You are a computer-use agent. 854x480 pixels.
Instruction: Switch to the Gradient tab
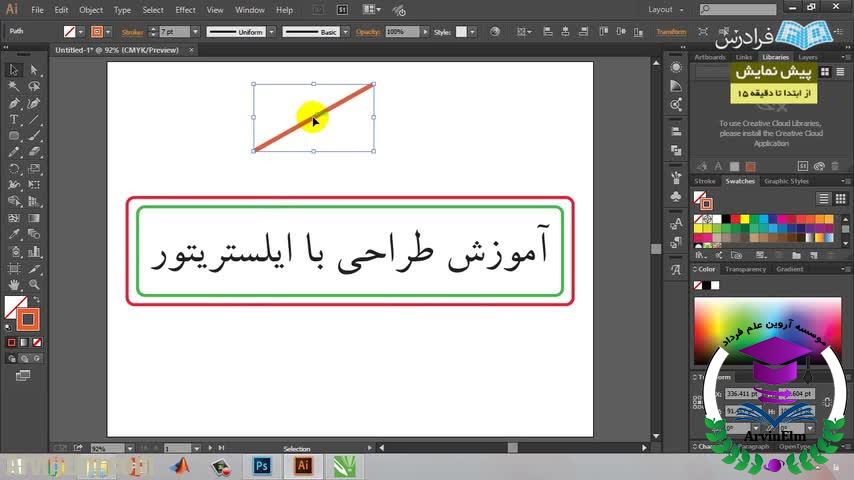click(x=789, y=269)
